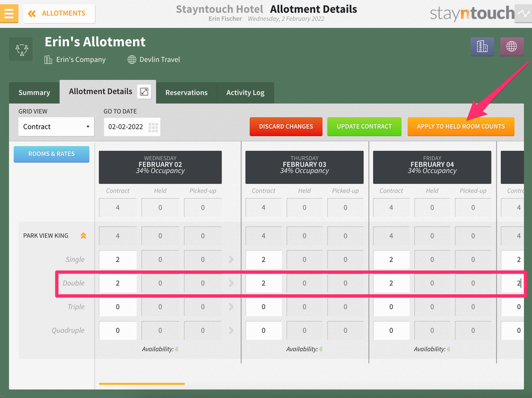Expand the Allotment Details fullscreen icon
The image size is (532, 398).
pyautogui.click(x=144, y=91)
